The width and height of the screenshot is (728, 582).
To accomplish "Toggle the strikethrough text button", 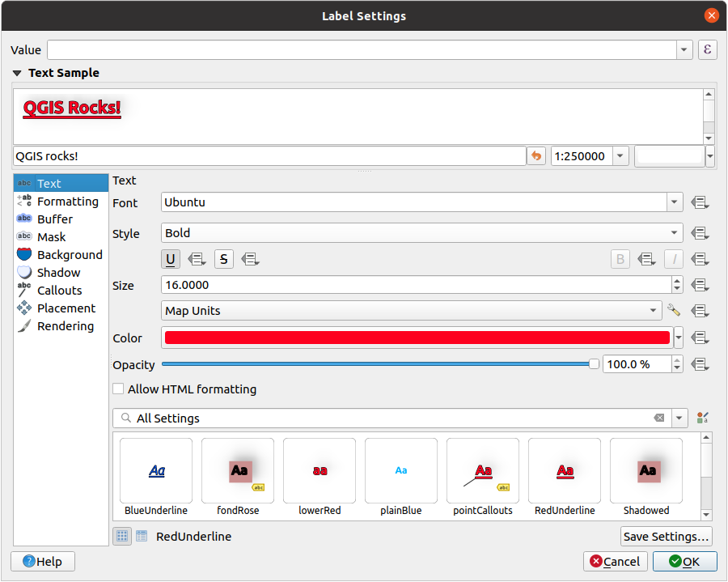I will (x=224, y=260).
